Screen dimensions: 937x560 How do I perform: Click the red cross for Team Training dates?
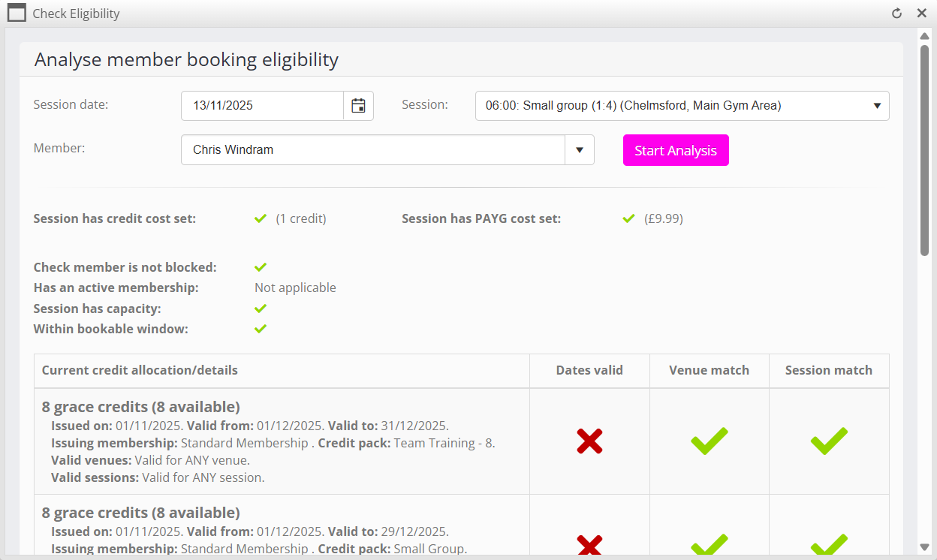[589, 441]
